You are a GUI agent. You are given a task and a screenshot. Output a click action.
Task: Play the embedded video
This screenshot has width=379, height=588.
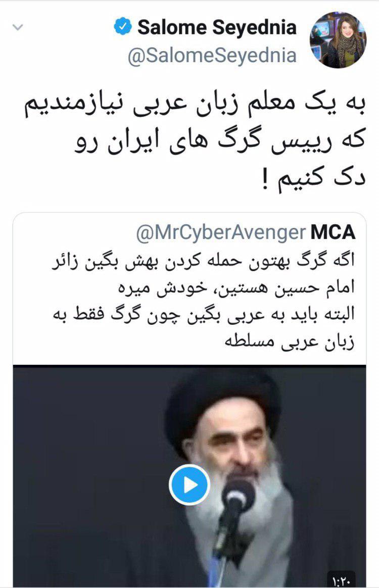[x=189, y=485]
